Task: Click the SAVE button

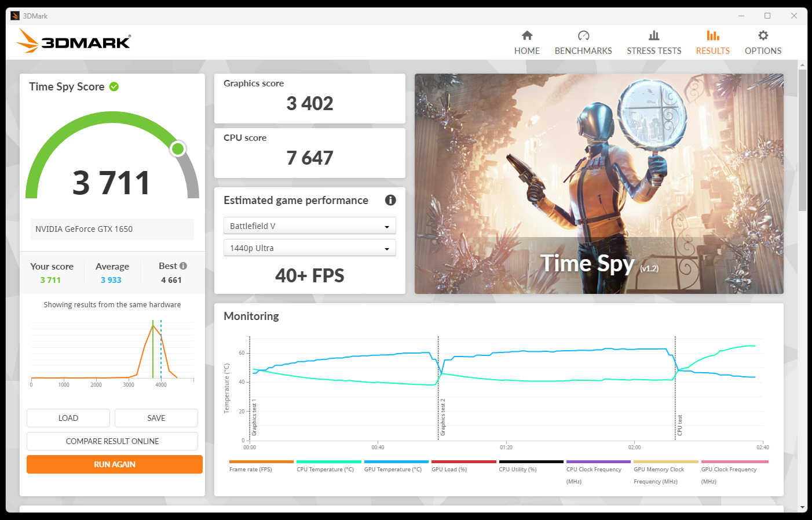Action: pyautogui.click(x=156, y=418)
